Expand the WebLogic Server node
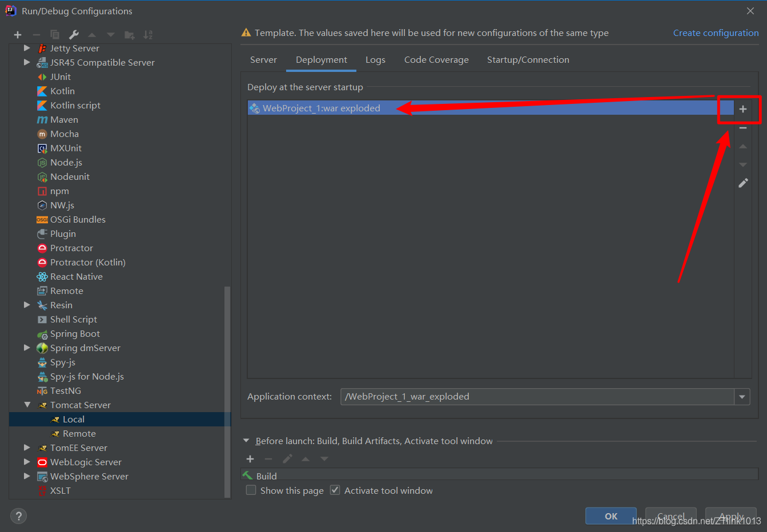 tap(27, 462)
